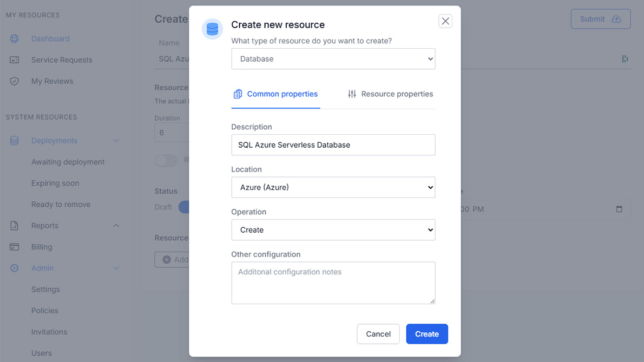This screenshot has width=644, height=362.
Task: Click the Dashboard globe icon
Action: coord(15,39)
